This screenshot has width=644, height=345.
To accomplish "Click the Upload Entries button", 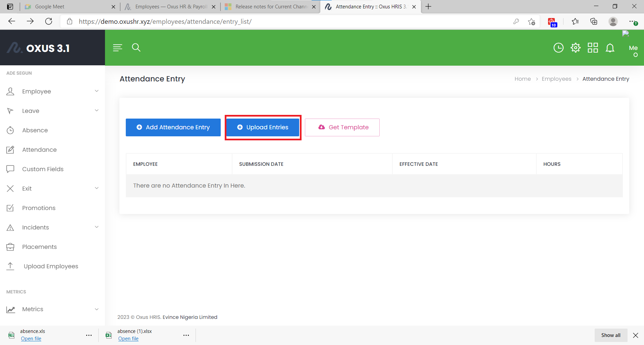I will (263, 127).
